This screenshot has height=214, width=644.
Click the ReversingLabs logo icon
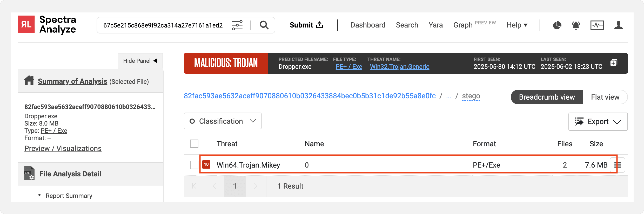[x=26, y=24]
